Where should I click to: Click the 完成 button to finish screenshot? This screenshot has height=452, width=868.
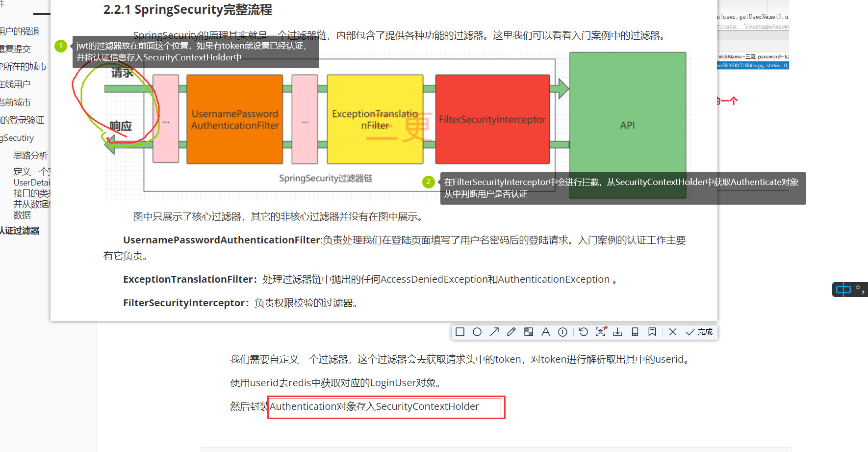pyautogui.click(x=699, y=332)
